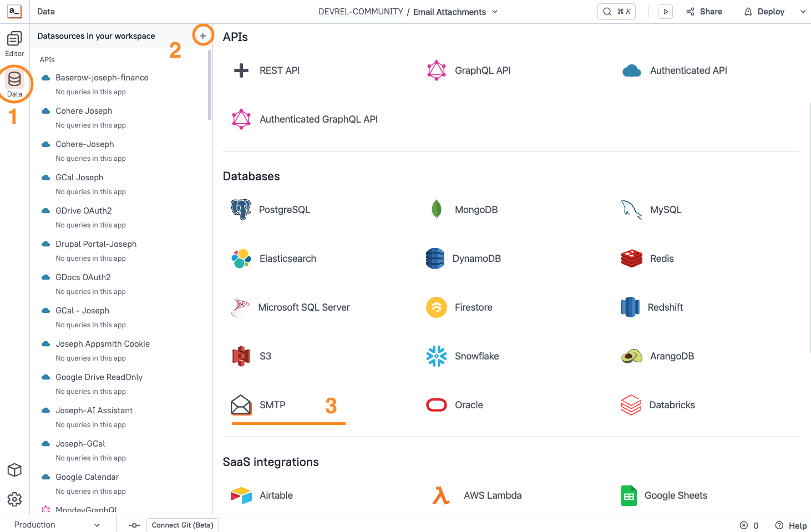Choose the Snowflake icon

coord(437,356)
